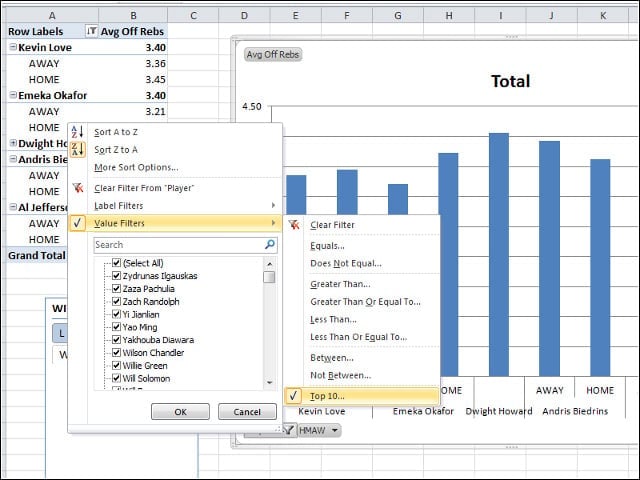
Task: Uncheck Yao Ming checkbox
Action: (116, 327)
